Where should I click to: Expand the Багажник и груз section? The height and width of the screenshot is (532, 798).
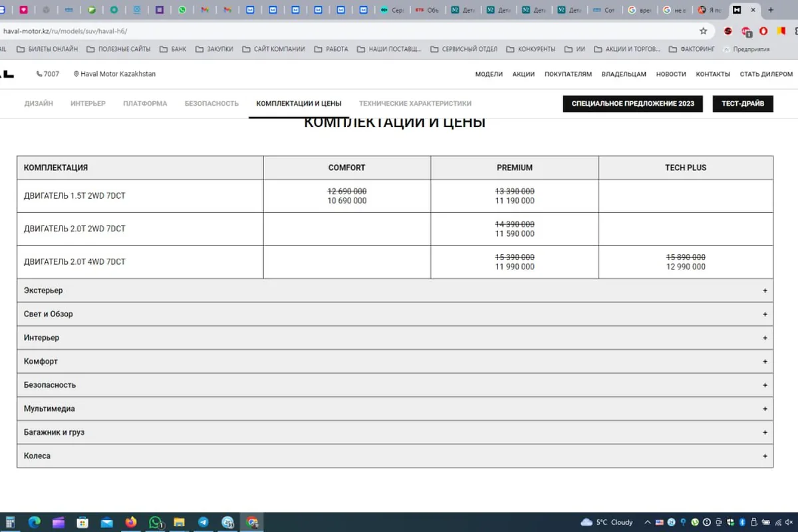tap(395, 432)
